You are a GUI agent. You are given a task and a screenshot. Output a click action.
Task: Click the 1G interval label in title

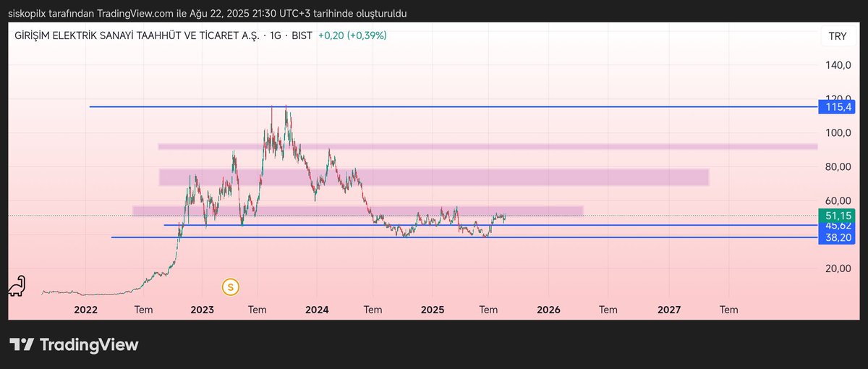tap(276, 35)
